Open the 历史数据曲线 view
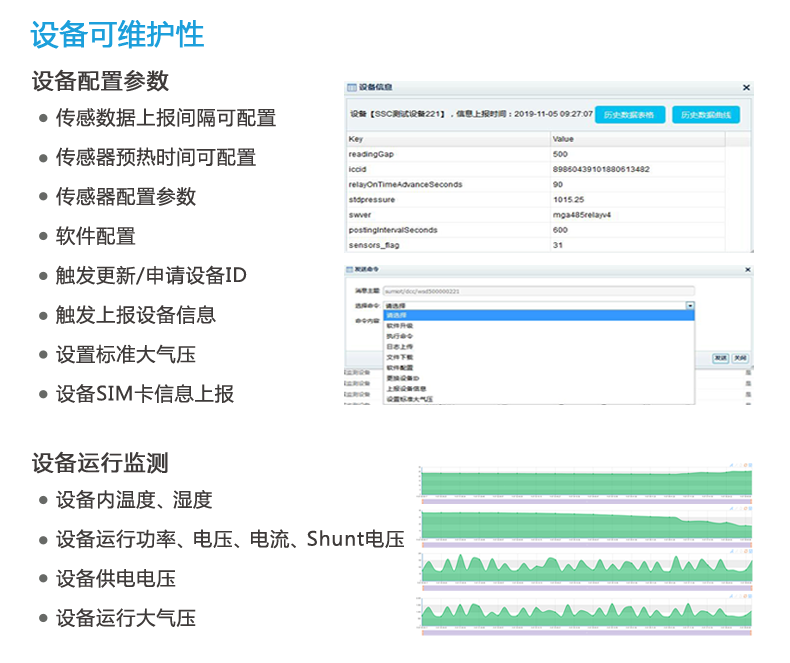Screen dimensions: 790x663 [705, 115]
